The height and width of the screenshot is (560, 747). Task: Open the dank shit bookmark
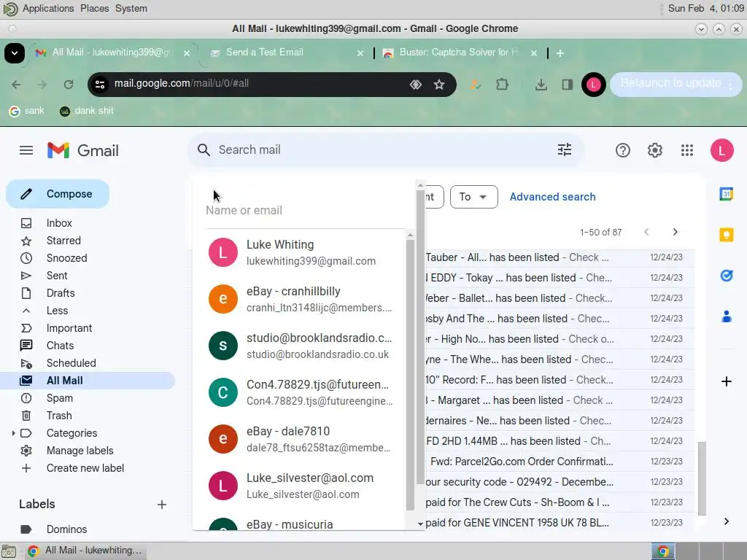pos(87,111)
